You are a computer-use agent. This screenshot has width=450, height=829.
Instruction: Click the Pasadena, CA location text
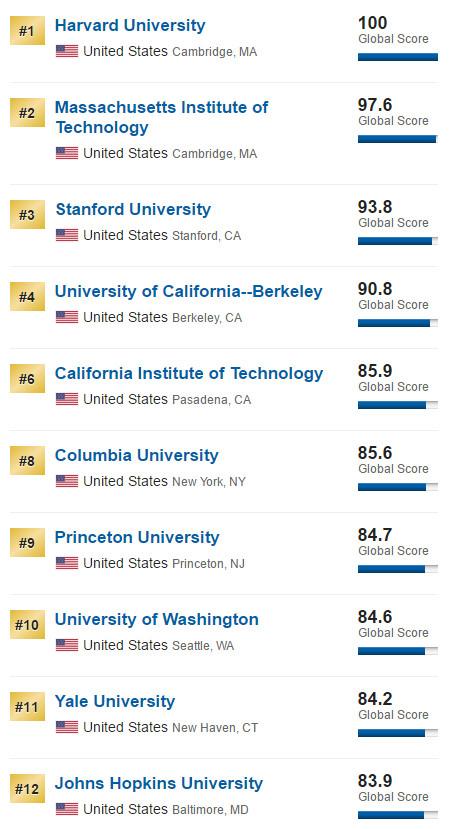point(212,400)
